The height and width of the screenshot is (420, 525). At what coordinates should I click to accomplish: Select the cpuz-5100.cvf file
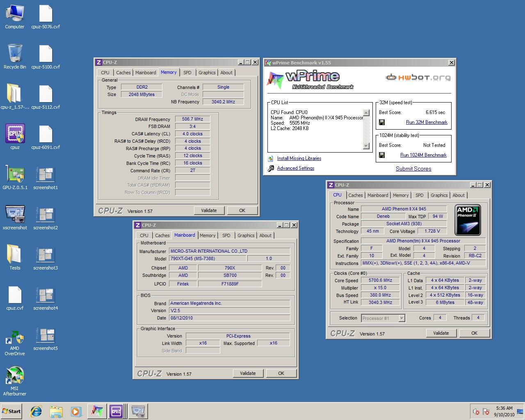tap(46, 57)
